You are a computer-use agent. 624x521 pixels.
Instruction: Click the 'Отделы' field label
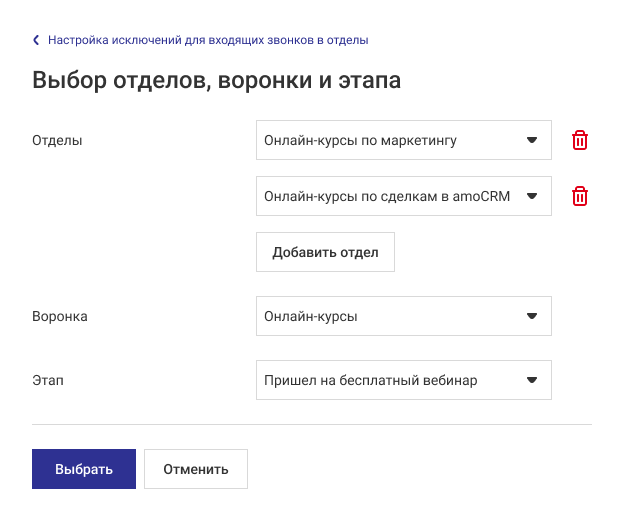58,141
